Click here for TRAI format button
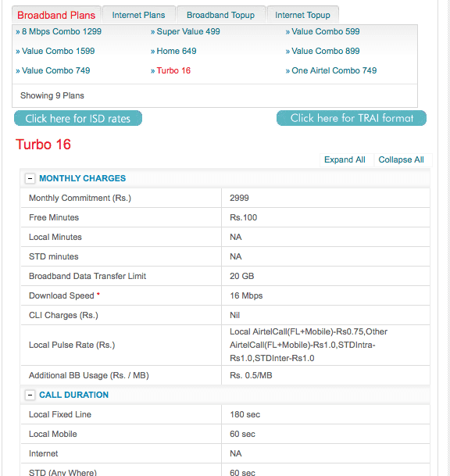The height and width of the screenshot is (476, 450). point(352,118)
